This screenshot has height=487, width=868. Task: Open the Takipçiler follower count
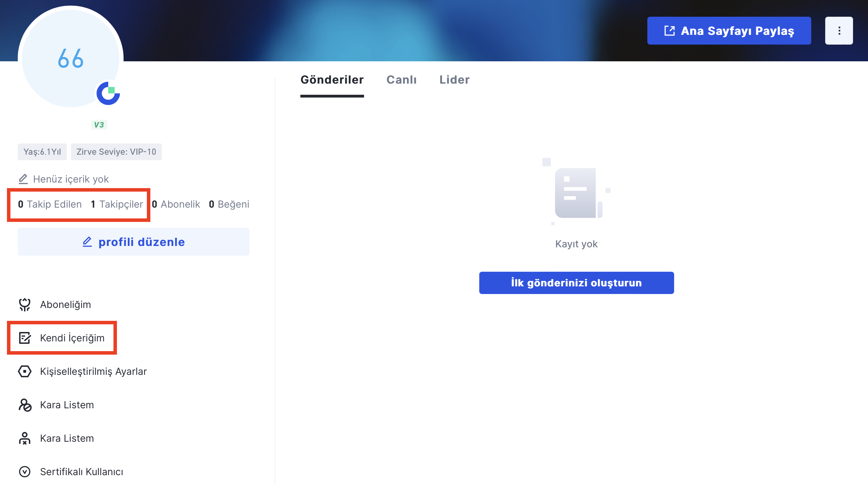pyautogui.click(x=117, y=204)
